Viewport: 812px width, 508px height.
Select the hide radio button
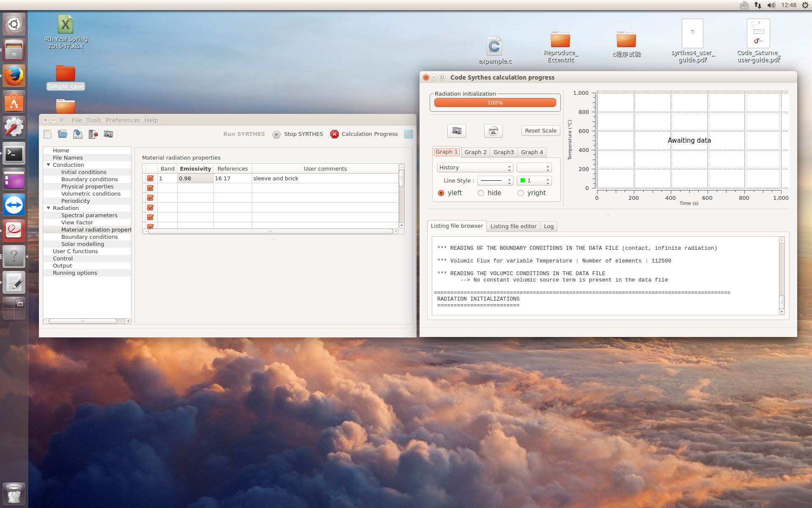coord(481,193)
